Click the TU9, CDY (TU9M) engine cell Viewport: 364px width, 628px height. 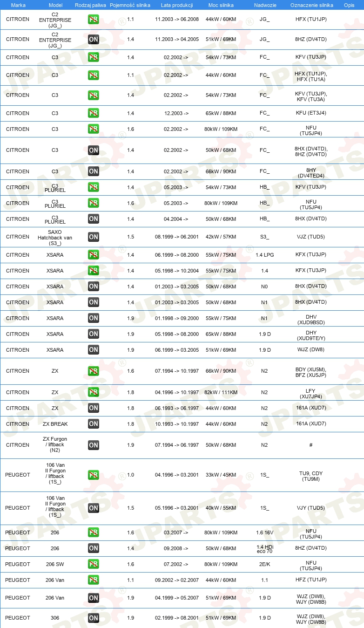(x=311, y=476)
